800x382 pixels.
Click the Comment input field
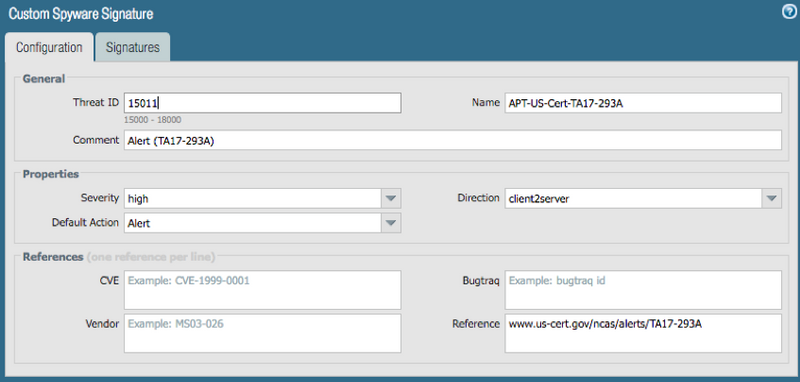point(453,140)
